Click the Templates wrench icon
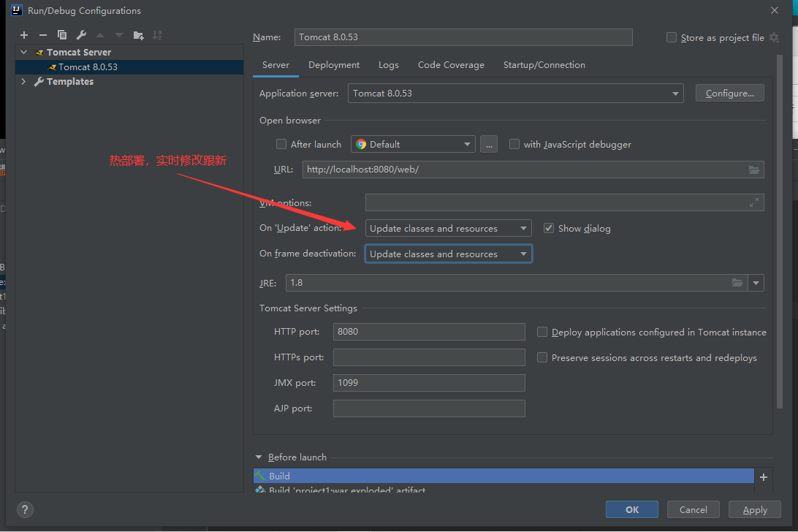 coord(39,81)
